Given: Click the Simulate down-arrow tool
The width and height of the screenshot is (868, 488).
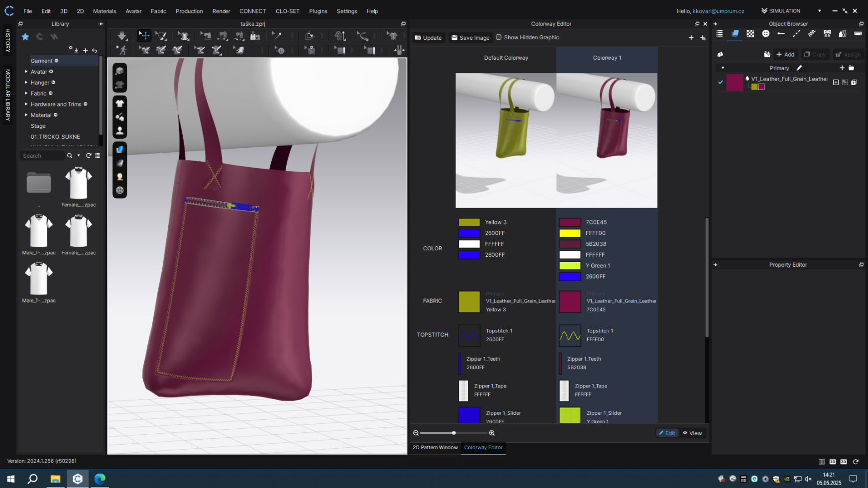Looking at the screenshot, I should (122, 36).
